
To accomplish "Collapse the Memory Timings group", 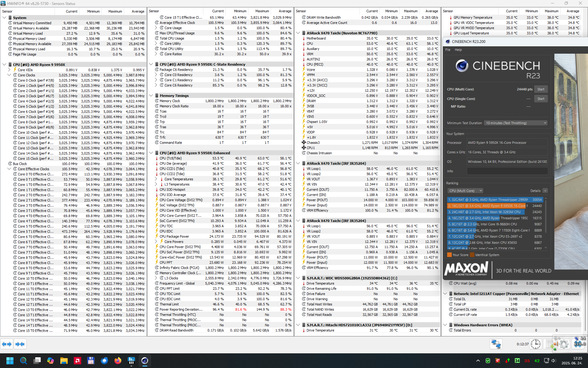I will (151, 96).
